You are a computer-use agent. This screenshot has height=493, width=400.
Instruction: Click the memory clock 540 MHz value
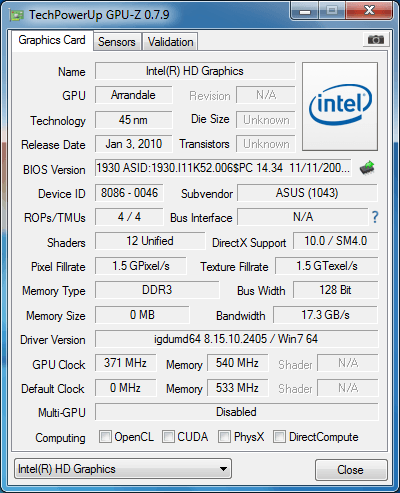pyautogui.click(x=237, y=363)
